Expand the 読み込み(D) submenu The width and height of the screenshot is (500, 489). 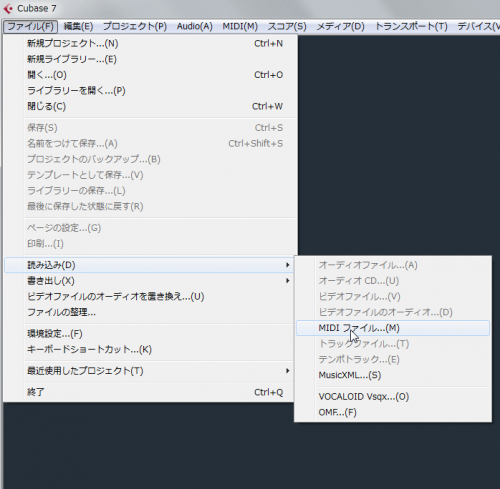click(150, 265)
